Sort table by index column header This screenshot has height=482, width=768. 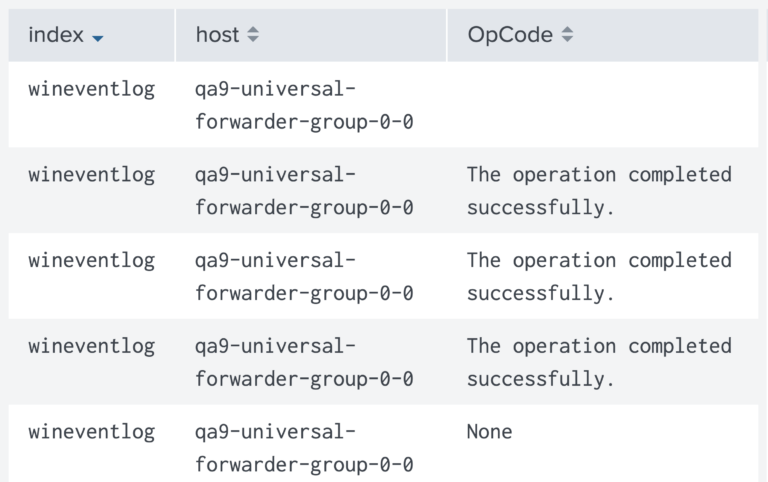91,35
